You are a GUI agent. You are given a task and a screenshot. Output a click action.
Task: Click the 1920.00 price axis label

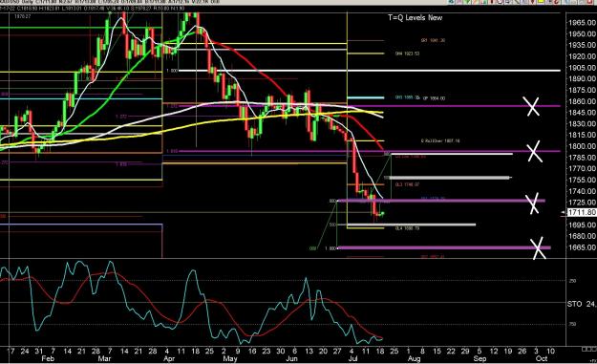coord(581,56)
